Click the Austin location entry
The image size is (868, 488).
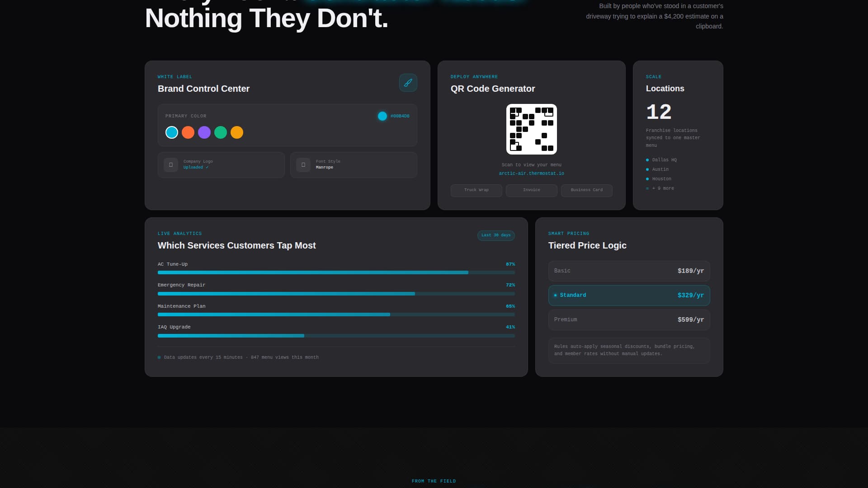(657, 169)
